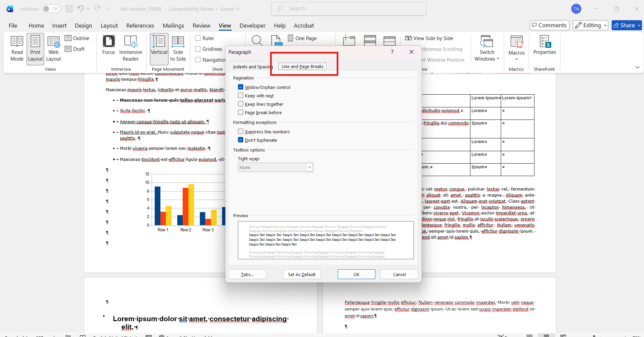The height and width of the screenshot is (337, 644).
Task: Expand the Saved status dropdown in title bar
Action: point(238,9)
